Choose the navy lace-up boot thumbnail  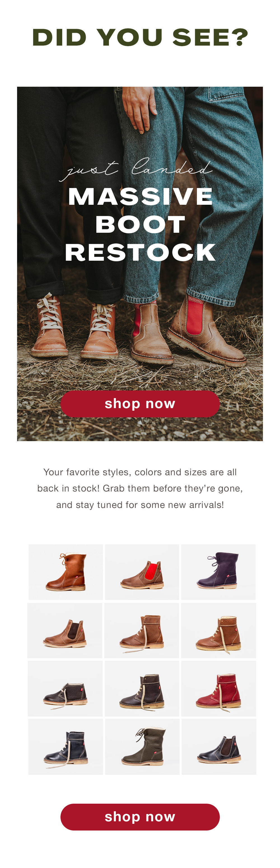point(66,746)
